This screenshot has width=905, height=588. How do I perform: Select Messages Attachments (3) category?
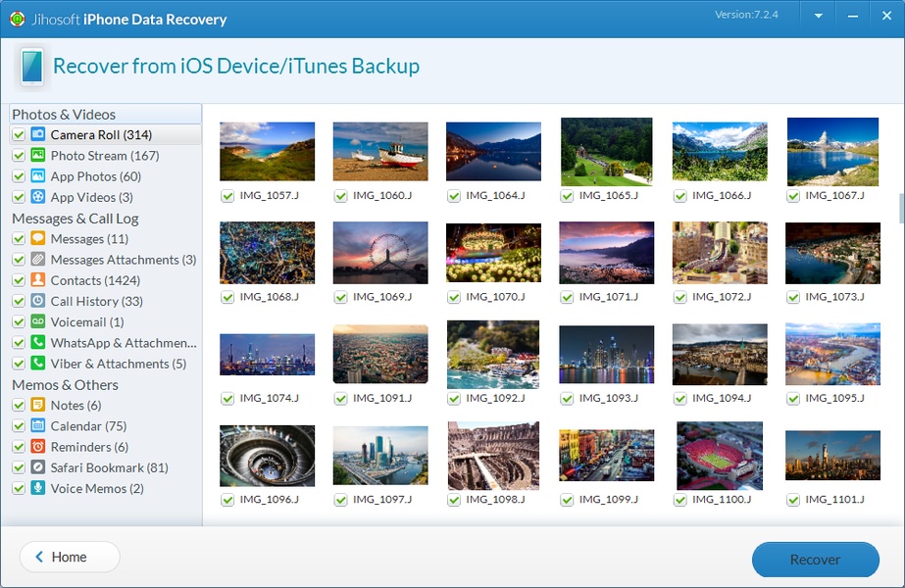tap(123, 260)
